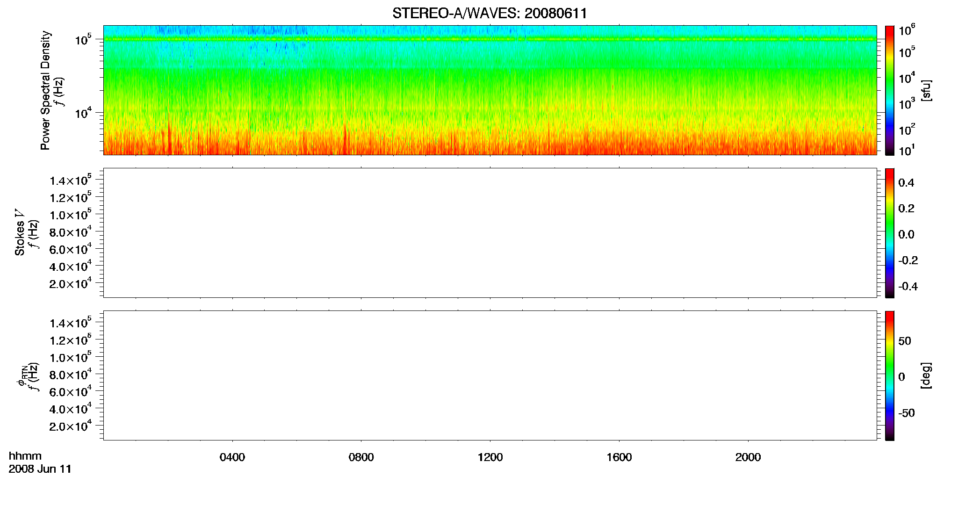Select the 10^5 frequency tick of the spectrogram
The image size is (980, 505).
82,39
